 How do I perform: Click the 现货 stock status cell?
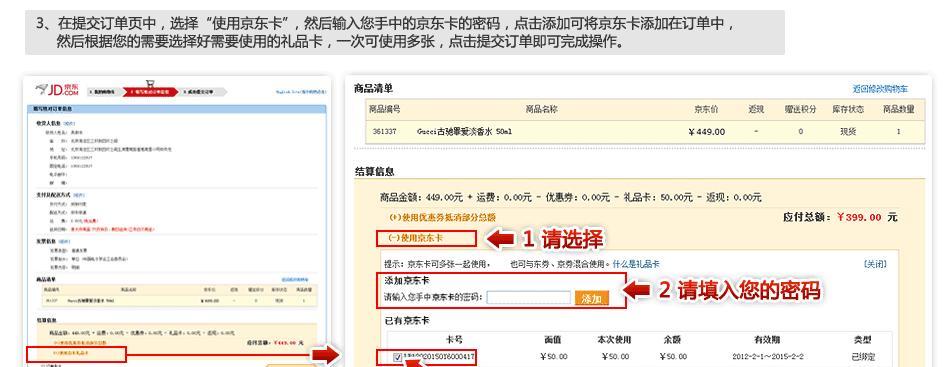(848, 131)
